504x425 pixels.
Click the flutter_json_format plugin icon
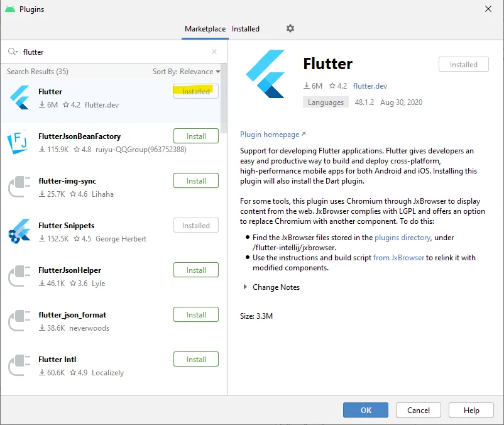point(19,321)
